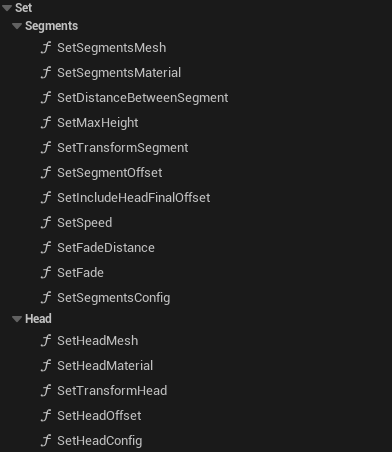
Task: Click the function icon beside SetSpeed
Action: [x=46, y=223]
